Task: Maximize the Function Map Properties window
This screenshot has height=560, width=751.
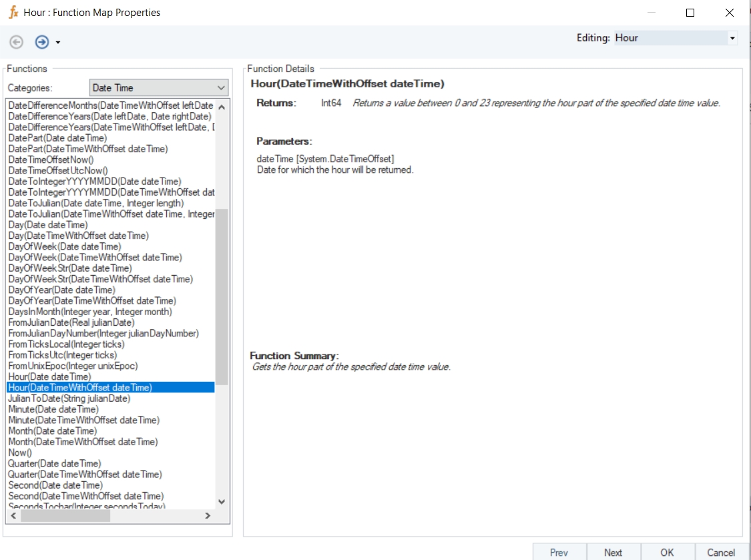Action: coord(690,13)
